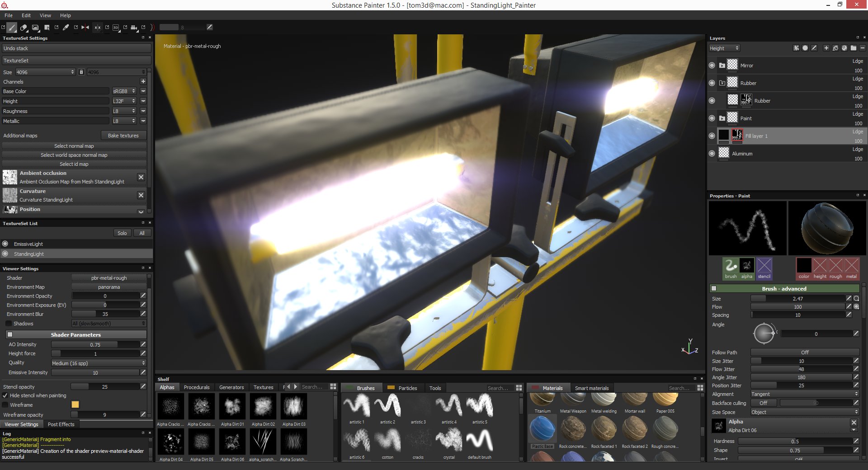The width and height of the screenshot is (868, 470).
Task: Switch to the Smart materials tab
Action: point(592,388)
